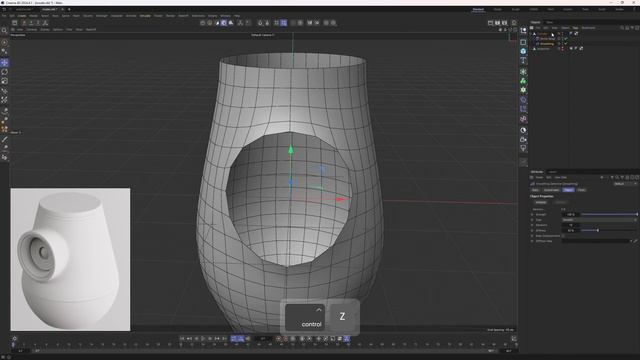
Task: Select the highlighted Object tab in Attributes
Action: (568, 190)
